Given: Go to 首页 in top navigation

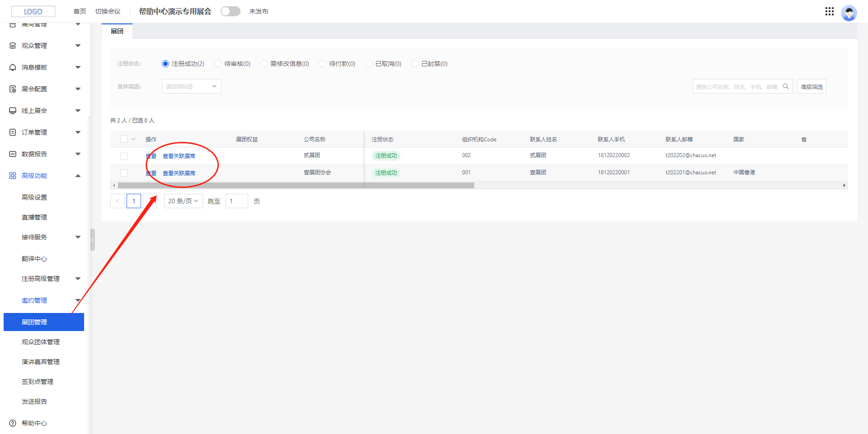Looking at the screenshot, I should (x=80, y=11).
